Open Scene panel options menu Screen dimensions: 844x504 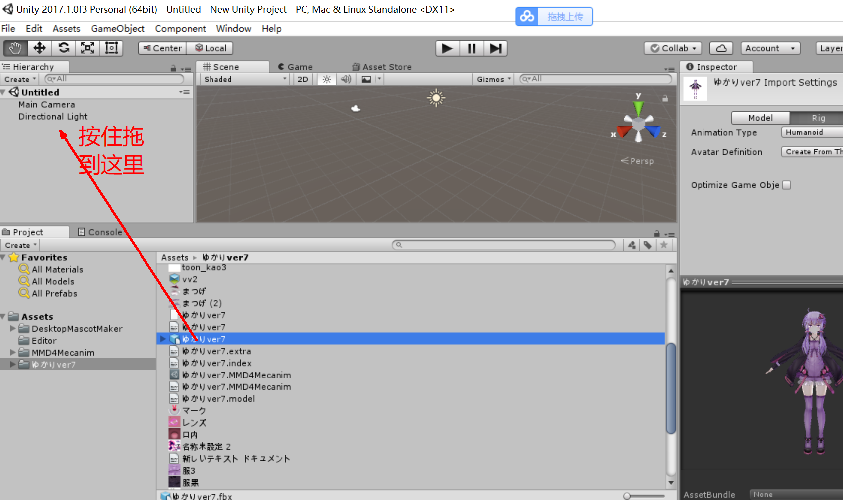669,69
